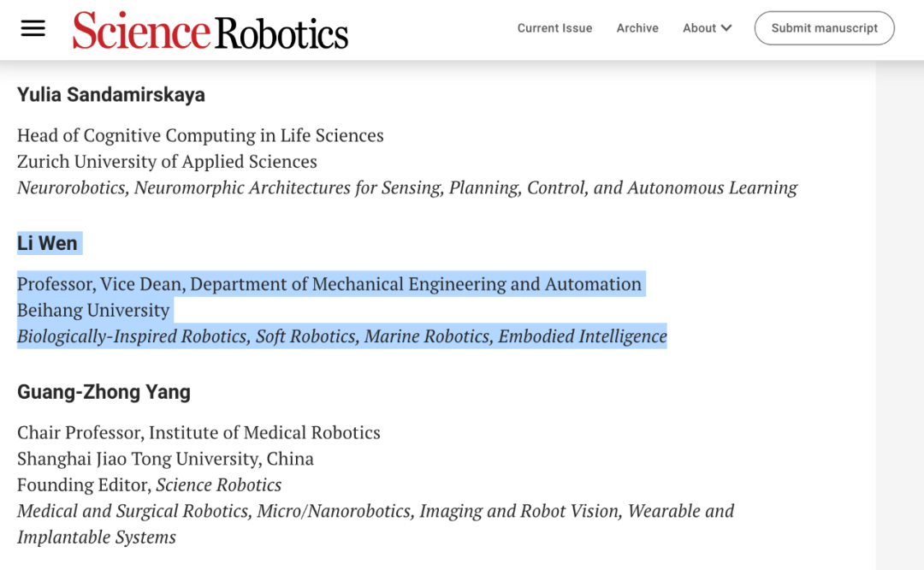This screenshot has width=924, height=570.
Task: Click the Neurorobotics research interests line
Action: tap(407, 187)
